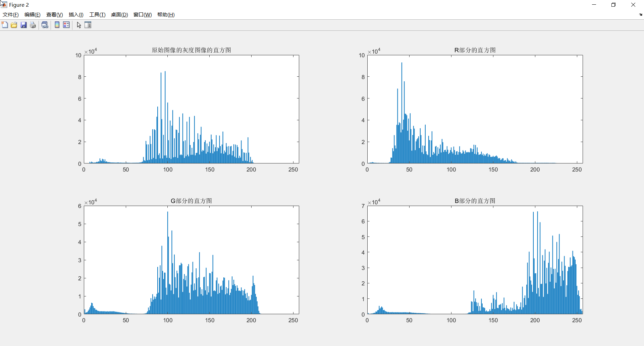Image resolution: width=644 pixels, height=346 pixels.
Task: Show plot tools and dock figure
Action: pos(88,25)
